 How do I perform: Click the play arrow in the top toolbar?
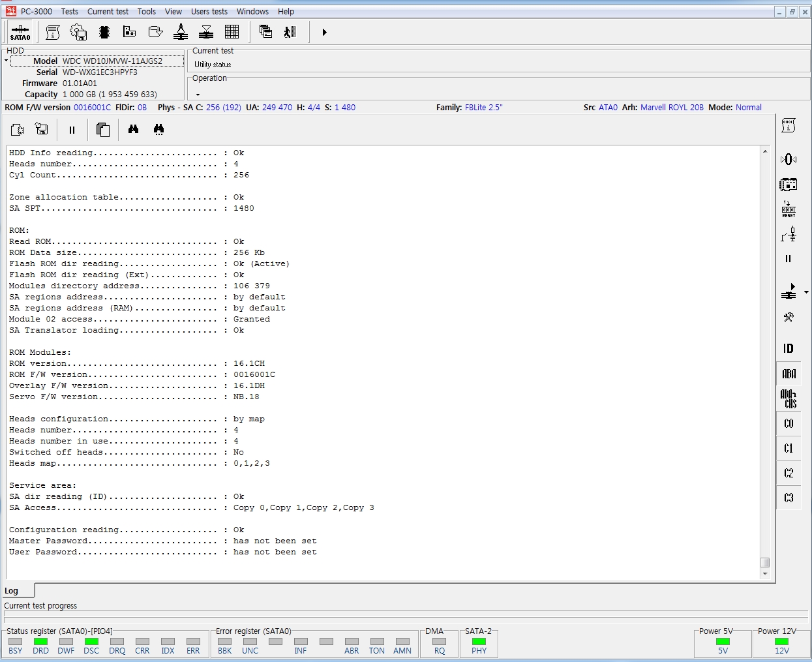click(324, 32)
